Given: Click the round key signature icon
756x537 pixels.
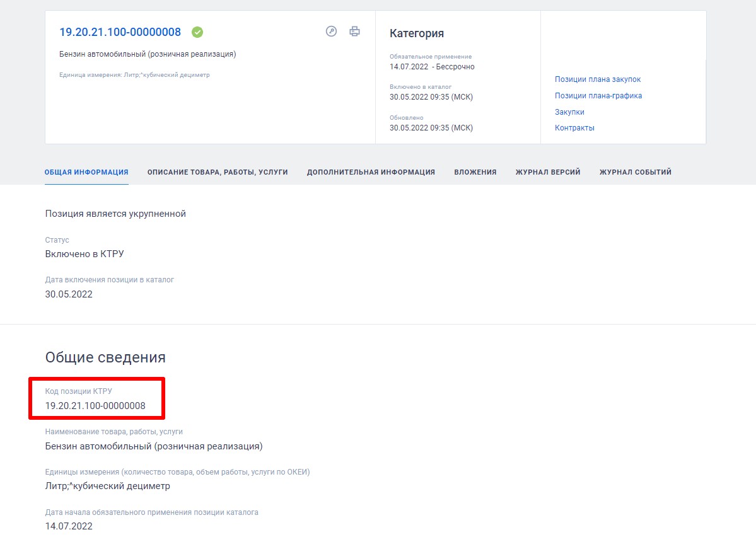Looking at the screenshot, I should (x=331, y=32).
